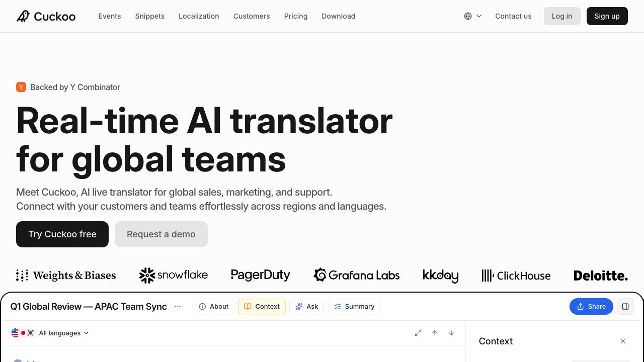Visit the Customers page
644x362 pixels.
(252, 16)
